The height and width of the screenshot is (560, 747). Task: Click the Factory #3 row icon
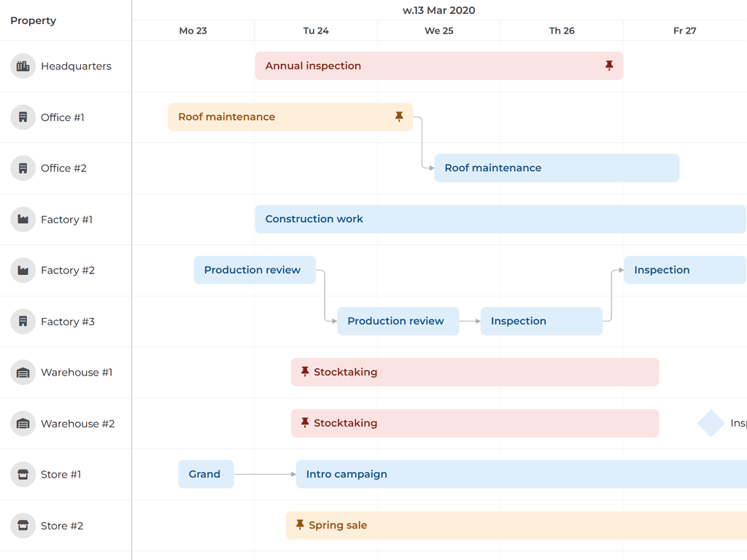(23, 321)
